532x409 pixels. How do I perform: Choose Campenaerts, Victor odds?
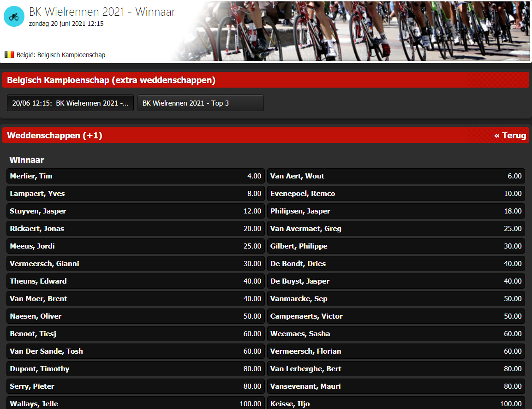(x=396, y=316)
